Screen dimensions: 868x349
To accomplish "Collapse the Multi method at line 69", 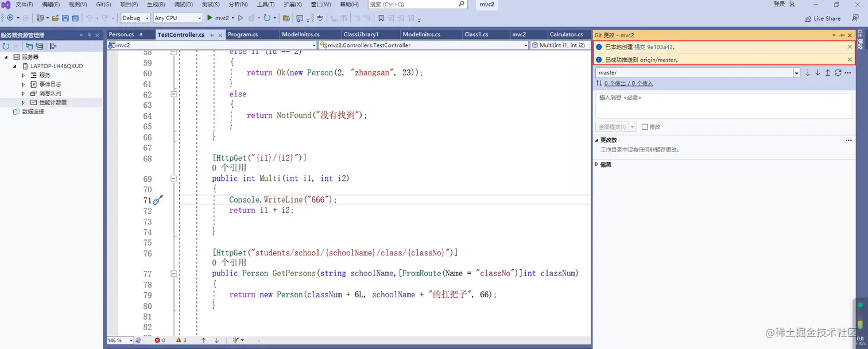I will [173, 179].
